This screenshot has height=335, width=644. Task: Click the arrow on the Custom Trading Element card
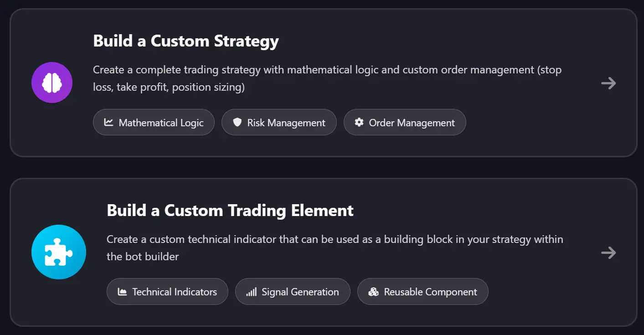click(x=609, y=253)
